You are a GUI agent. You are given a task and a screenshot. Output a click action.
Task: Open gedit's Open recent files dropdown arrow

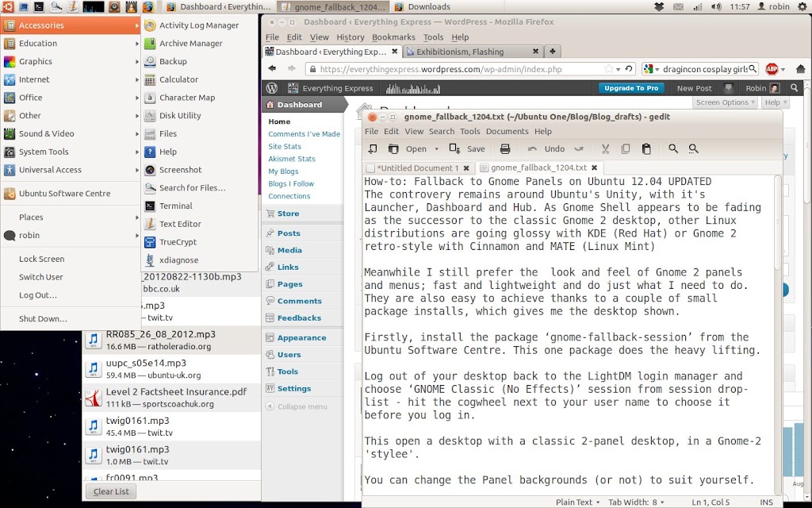[436, 149]
